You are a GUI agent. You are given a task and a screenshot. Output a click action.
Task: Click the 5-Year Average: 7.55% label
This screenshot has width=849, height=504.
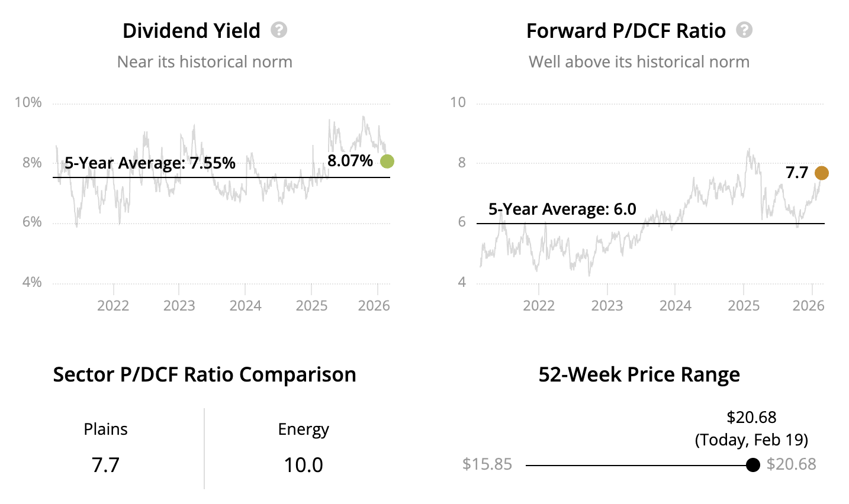pos(150,163)
